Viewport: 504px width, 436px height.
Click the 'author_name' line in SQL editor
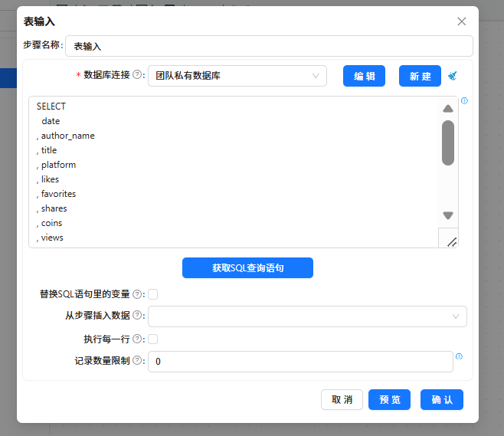click(x=66, y=136)
